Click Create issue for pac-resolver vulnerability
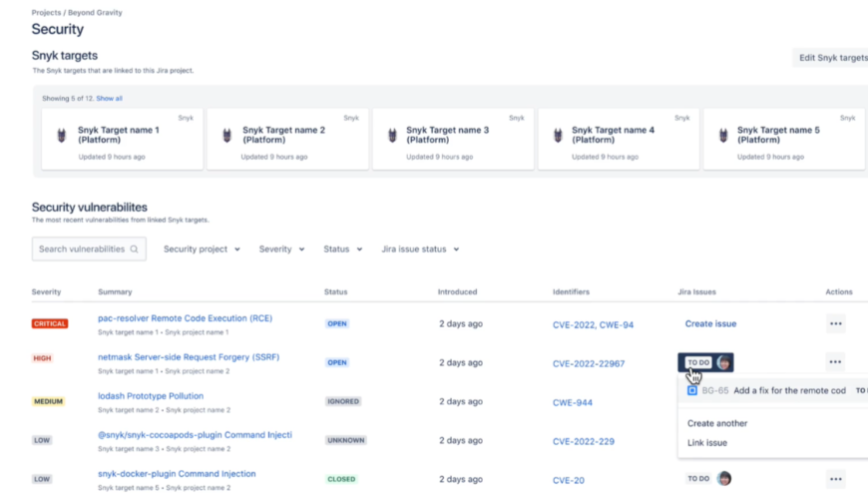This screenshot has height=493, width=868. pyautogui.click(x=710, y=324)
